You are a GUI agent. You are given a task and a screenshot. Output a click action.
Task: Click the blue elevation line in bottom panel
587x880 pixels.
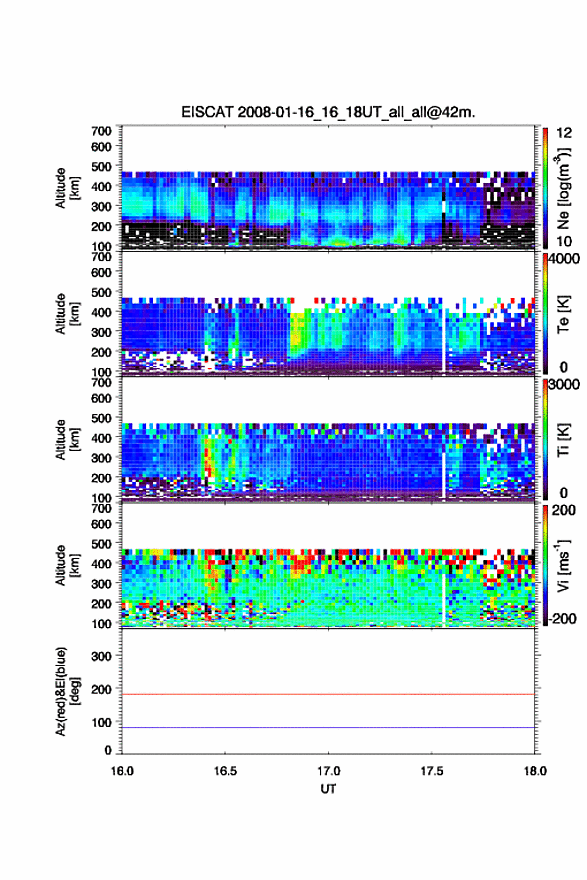[x=328, y=727]
